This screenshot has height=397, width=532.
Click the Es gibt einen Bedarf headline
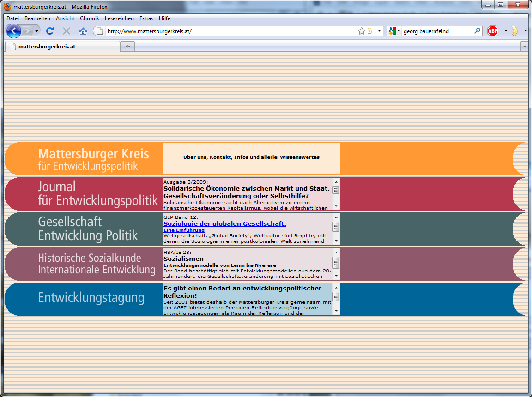[x=242, y=292]
